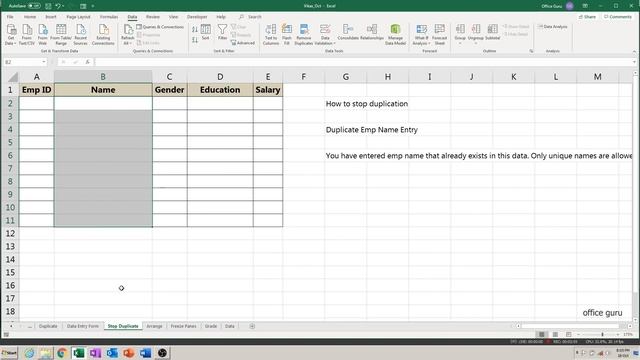Screen dimensions: 640x360
Task: Open the Data Analysis tool
Action: pos(553,27)
